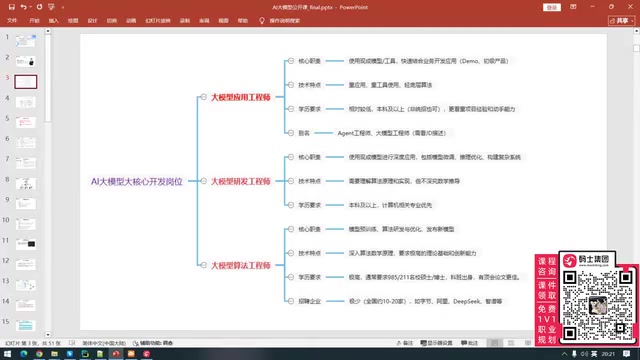The height and width of the screenshot is (360, 640).
Task: Collapse the 招聘企业 node toggle circle
Action: tap(291, 301)
